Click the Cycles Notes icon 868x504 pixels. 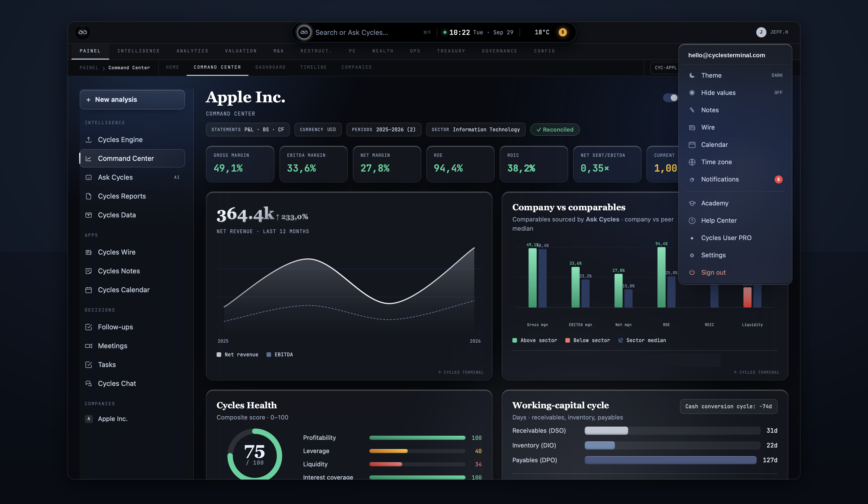pyautogui.click(x=89, y=271)
